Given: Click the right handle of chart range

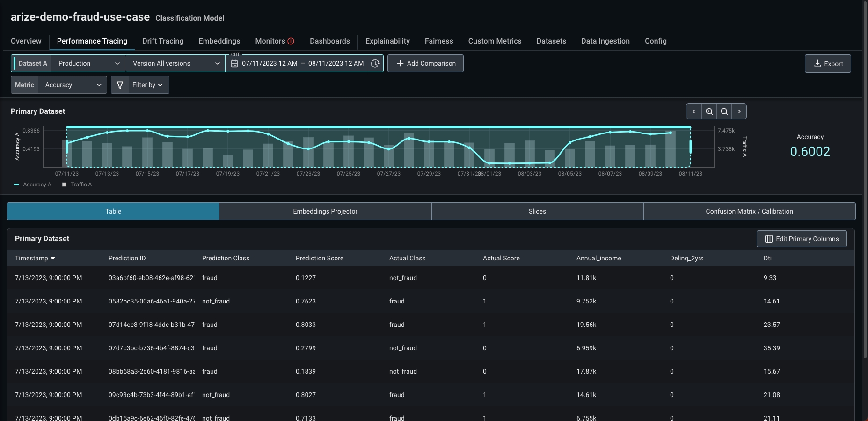Looking at the screenshot, I should click(690, 147).
